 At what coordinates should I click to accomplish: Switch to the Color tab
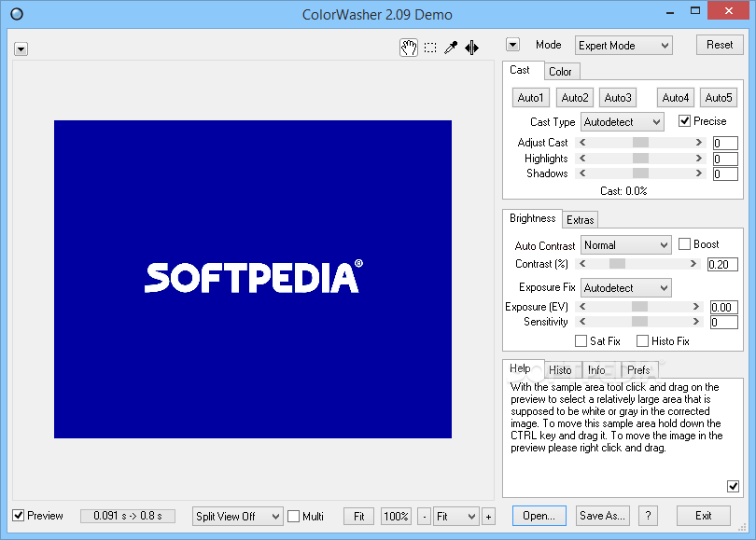point(560,72)
